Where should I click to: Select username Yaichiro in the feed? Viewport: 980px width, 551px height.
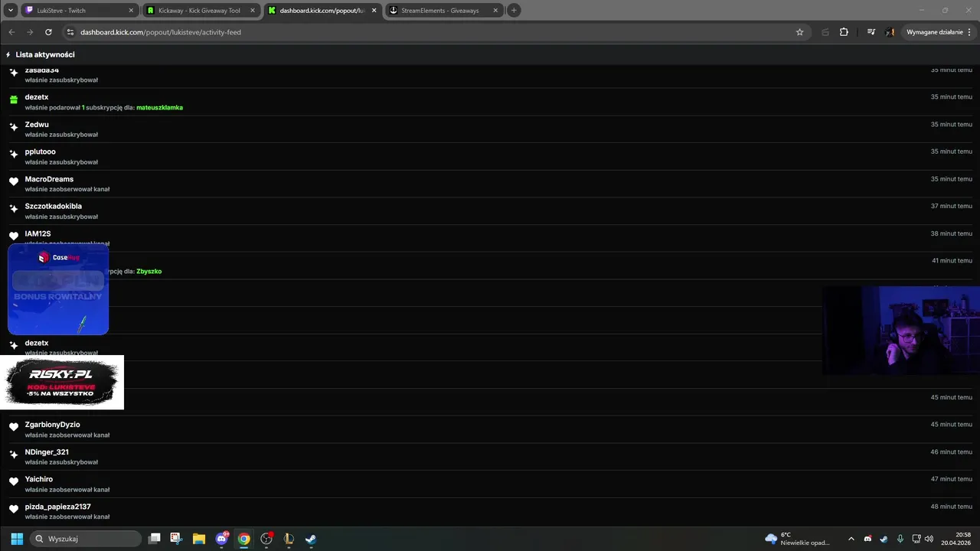pyautogui.click(x=39, y=479)
